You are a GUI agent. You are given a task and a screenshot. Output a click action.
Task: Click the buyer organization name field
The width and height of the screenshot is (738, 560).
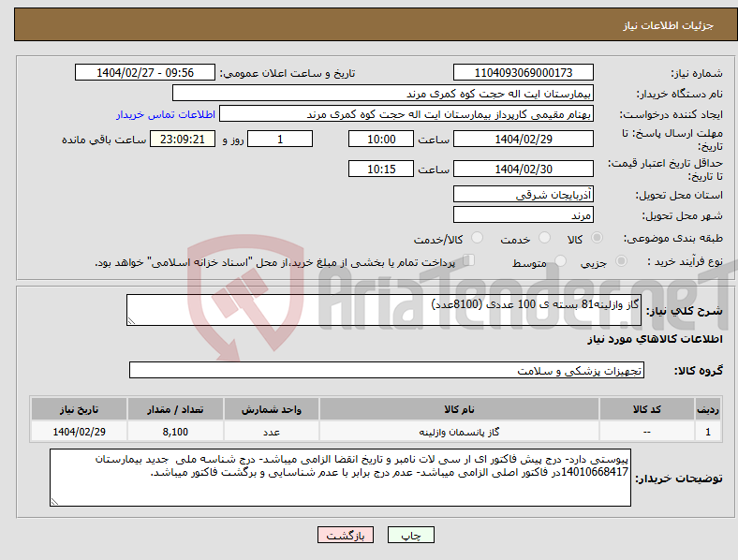click(x=383, y=93)
